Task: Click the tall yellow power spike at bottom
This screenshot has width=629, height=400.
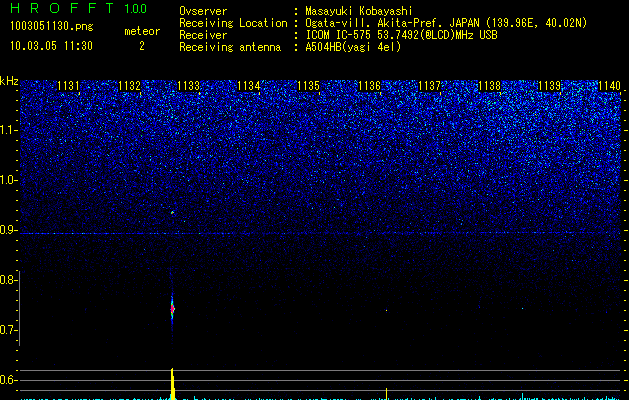Action: point(172,384)
